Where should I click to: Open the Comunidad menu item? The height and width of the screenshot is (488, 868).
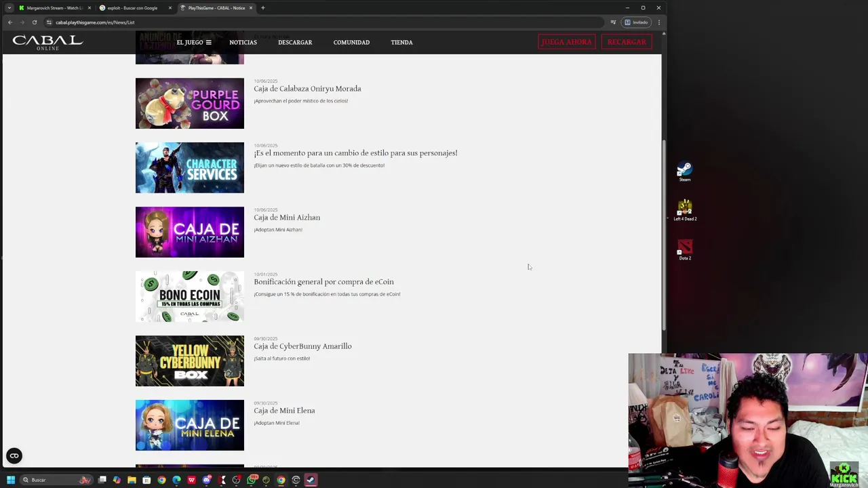(351, 43)
